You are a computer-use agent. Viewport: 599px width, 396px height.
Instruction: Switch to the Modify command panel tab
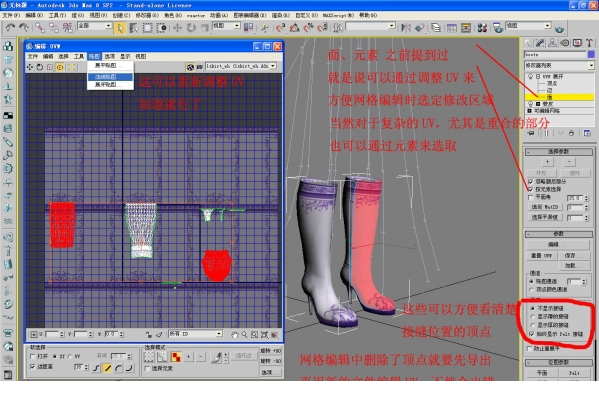click(540, 43)
